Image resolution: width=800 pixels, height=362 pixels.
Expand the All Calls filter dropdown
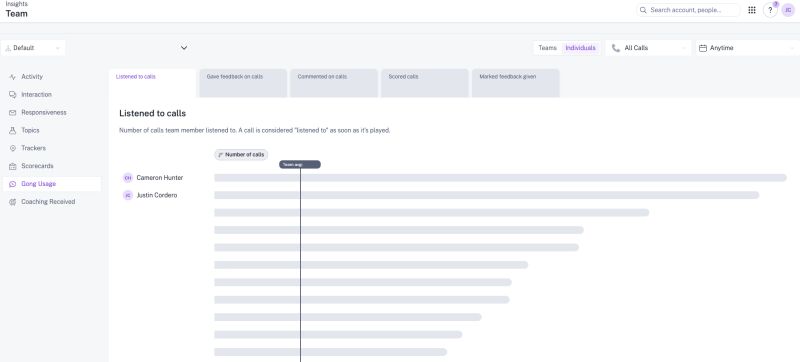coord(648,48)
